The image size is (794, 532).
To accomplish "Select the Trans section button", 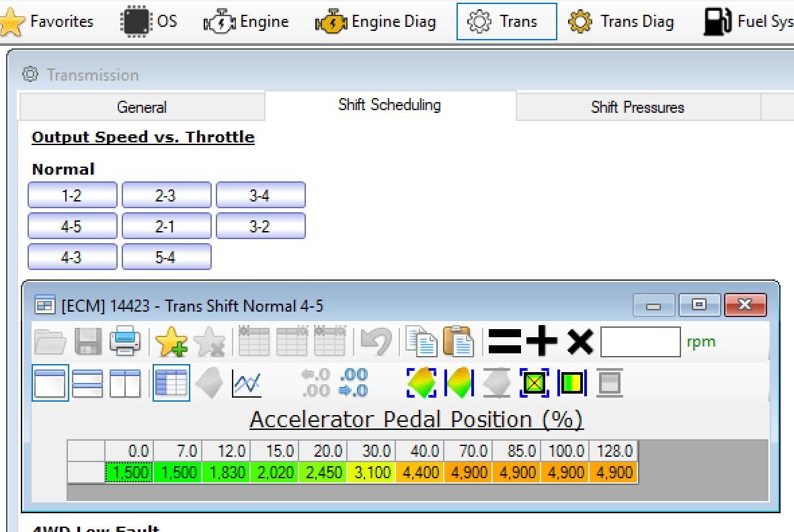I will point(506,21).
